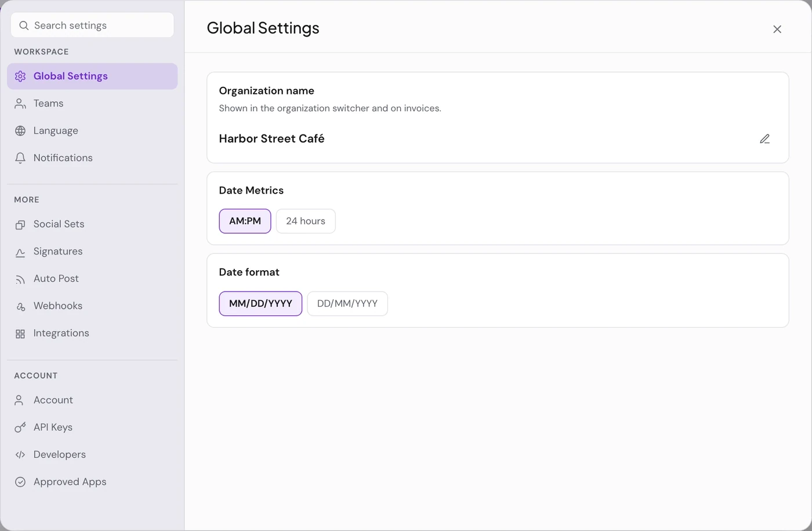Focus the Search settings field
The image size is (812, 531).
(x=92, y=26)
